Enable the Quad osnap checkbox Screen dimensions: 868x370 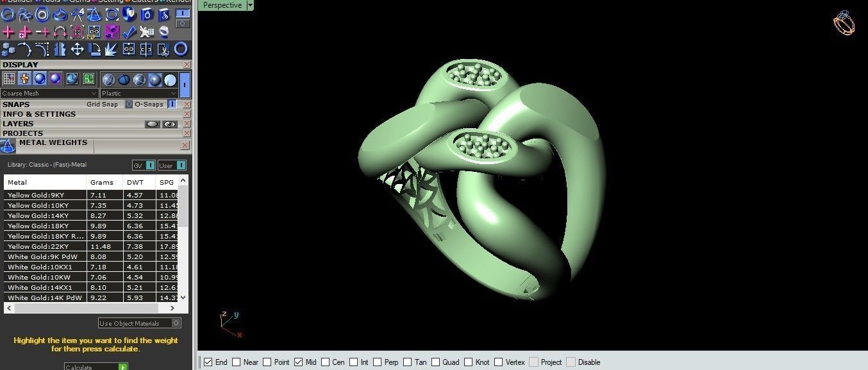pos(436,362)
